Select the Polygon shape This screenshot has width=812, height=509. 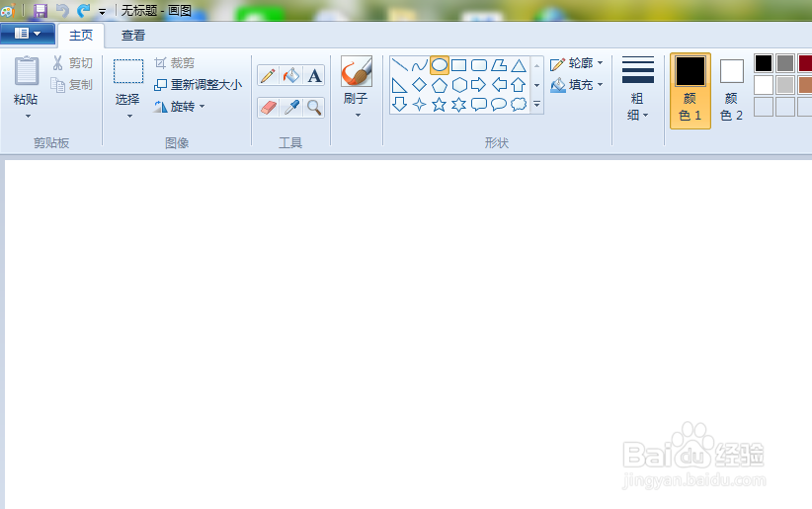499,65
